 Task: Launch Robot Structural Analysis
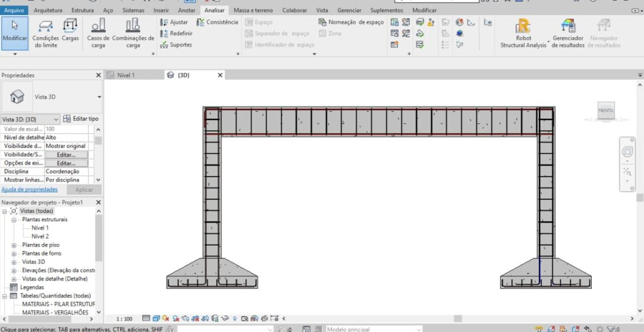click(x=523, y=33)
